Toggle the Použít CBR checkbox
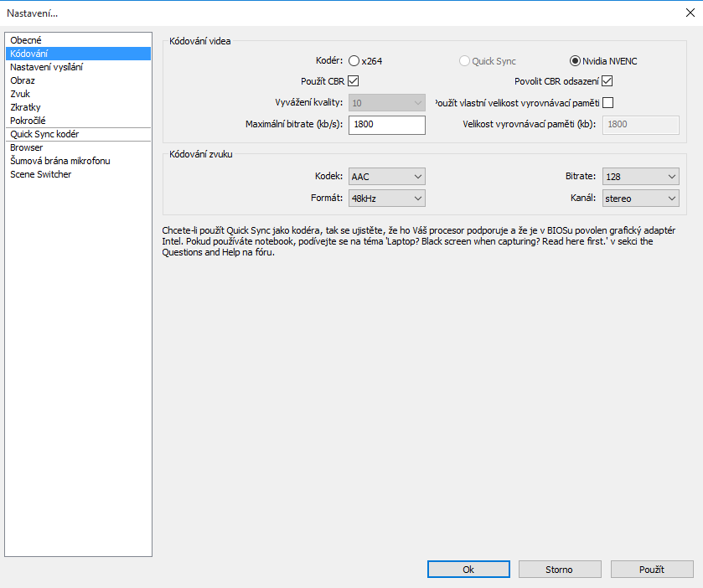 (x=353, y=81)
